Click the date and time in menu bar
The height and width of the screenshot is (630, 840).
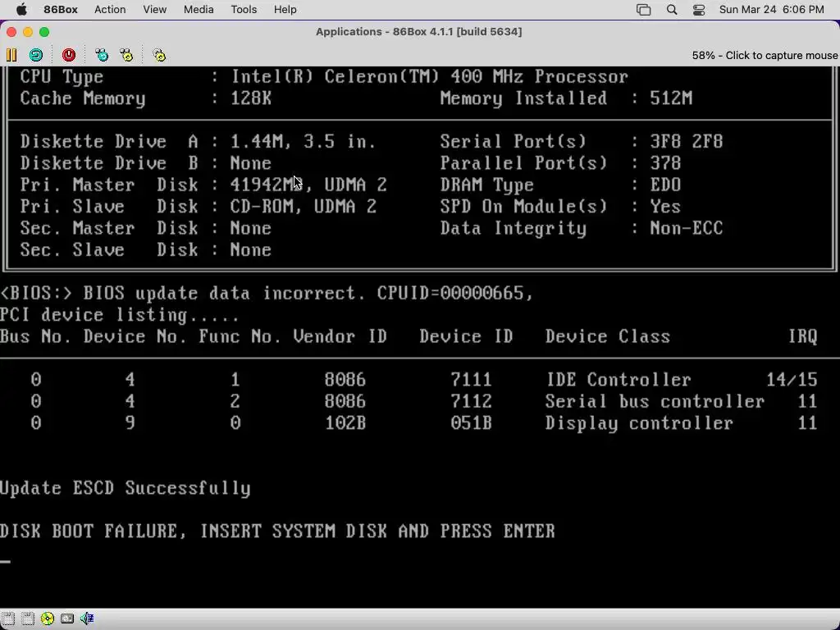771,10
